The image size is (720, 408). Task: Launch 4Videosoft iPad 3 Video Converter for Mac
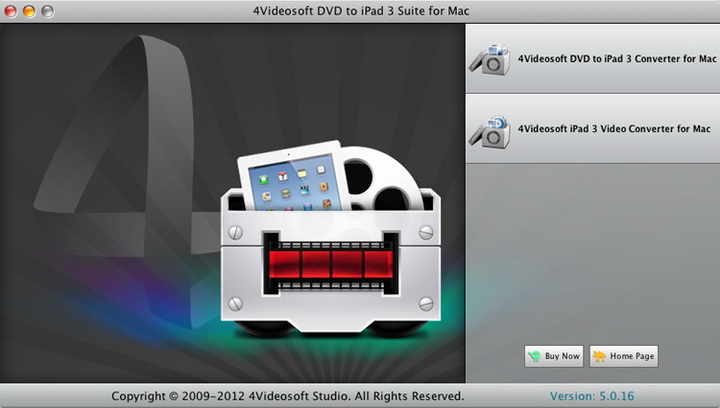[x=593, y=129]
